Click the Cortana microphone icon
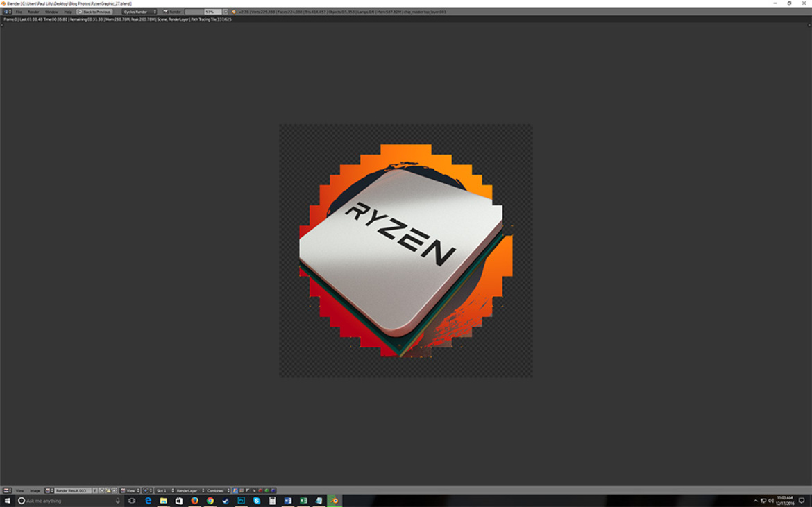The image size is (812, 507). [x=117, y=501]
